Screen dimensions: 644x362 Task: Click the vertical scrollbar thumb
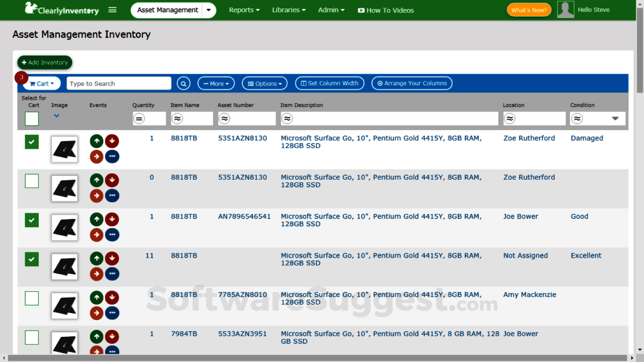(640, 50)
